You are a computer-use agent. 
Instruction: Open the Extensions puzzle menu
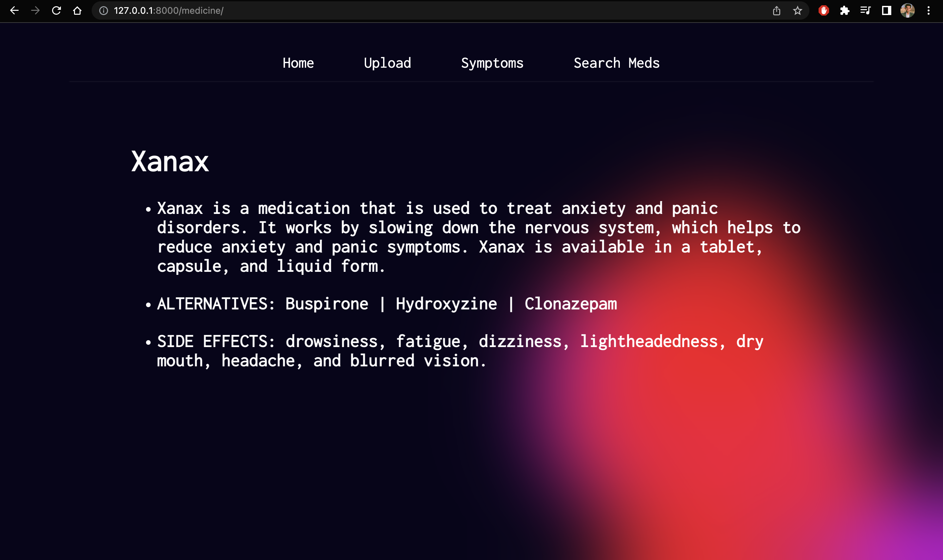pyautogui.click(x=845, y=10)
